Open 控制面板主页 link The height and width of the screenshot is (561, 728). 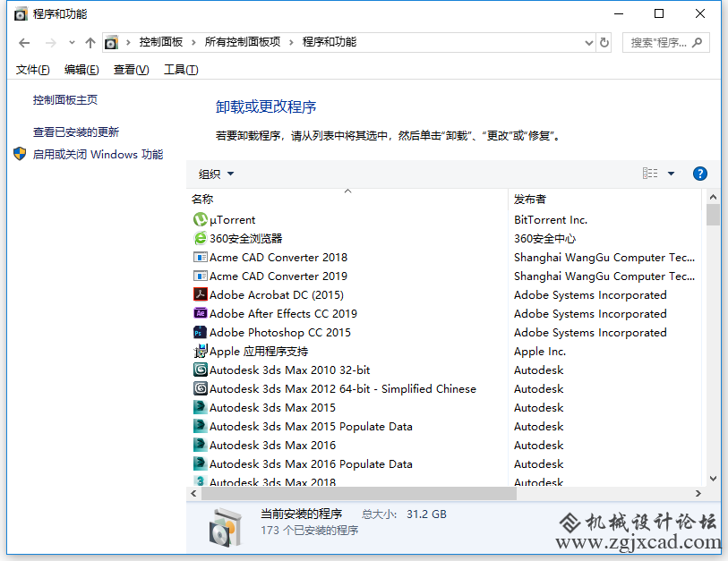point(65,100)
